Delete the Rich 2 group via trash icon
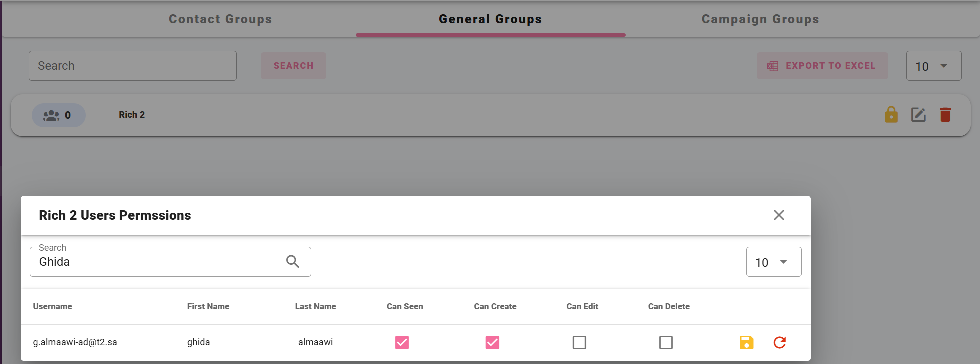The height and width of the screenshot is (364, 980). pyautogui.click(x=945, y=115)
